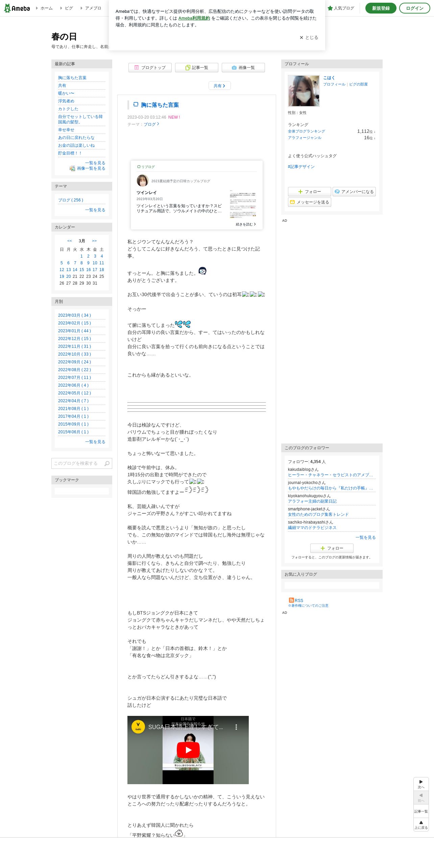Open 著作権についてのご注意 link
Image resolution: width=434 pixels, height=868 pixels.
click(x=308, y=606)
